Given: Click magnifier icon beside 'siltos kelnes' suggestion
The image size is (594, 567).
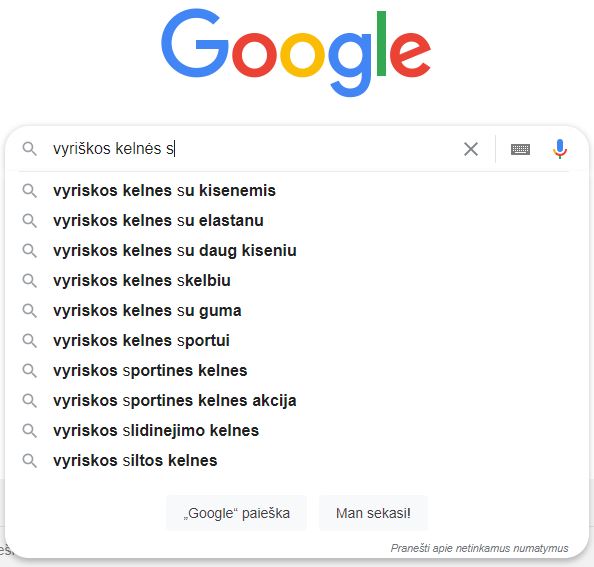Looking at the screenshot, I should click(x=30, y=461).
